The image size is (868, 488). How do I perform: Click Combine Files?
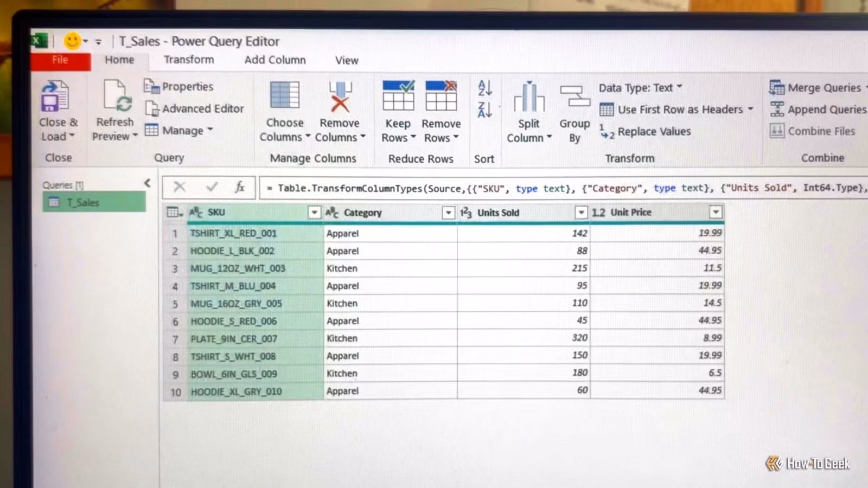pyautogui.click(x=812, y=131)
